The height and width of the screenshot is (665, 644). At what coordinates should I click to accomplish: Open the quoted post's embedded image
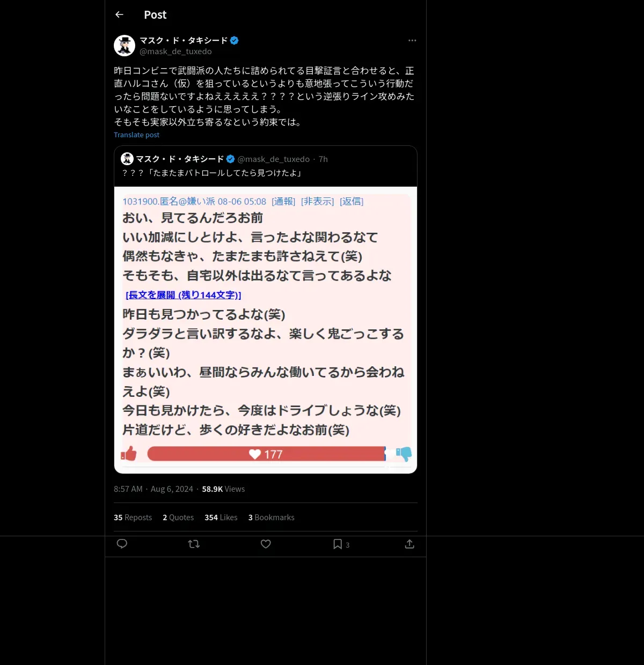click(266, 330)
